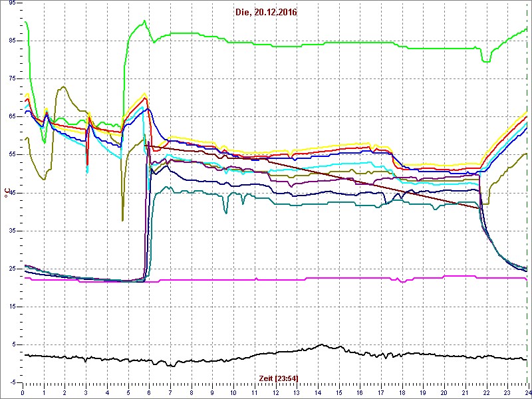Click the "Zeit [23:54]" time label
Screen dimensions: 532x399
(279, 378)
